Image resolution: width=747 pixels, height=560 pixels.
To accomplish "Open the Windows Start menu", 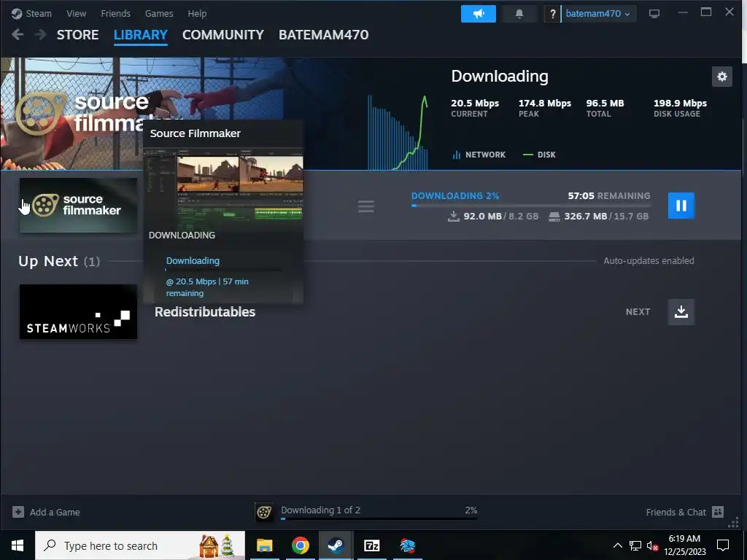I will [x=18, y=545].
